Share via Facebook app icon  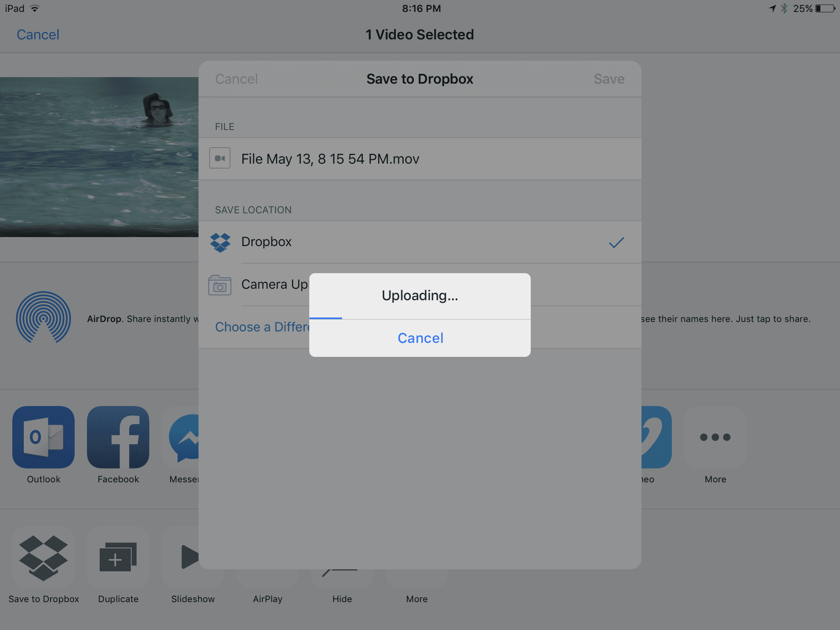point(118,437)
